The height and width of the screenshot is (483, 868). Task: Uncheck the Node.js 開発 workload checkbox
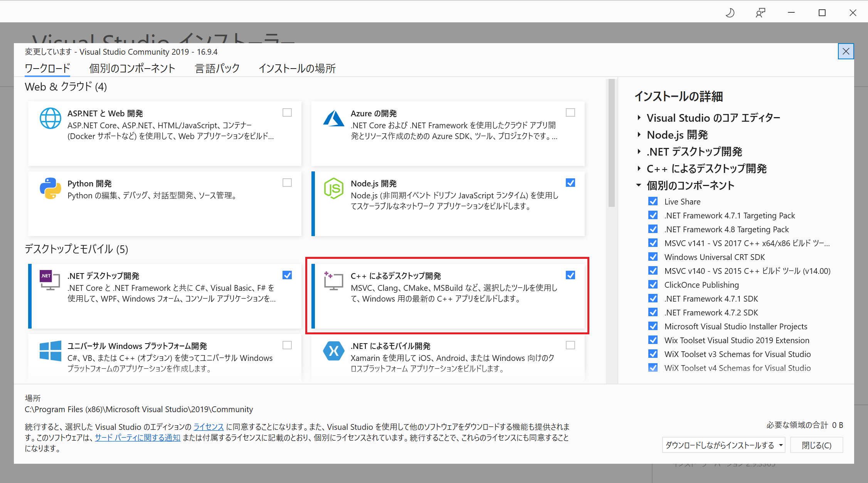point(570,183)
